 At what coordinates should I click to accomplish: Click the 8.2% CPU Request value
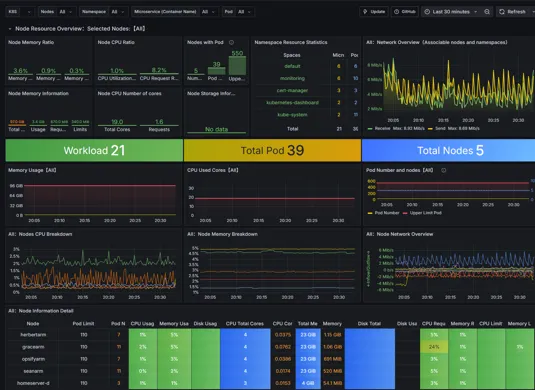(x=159, y=70)
